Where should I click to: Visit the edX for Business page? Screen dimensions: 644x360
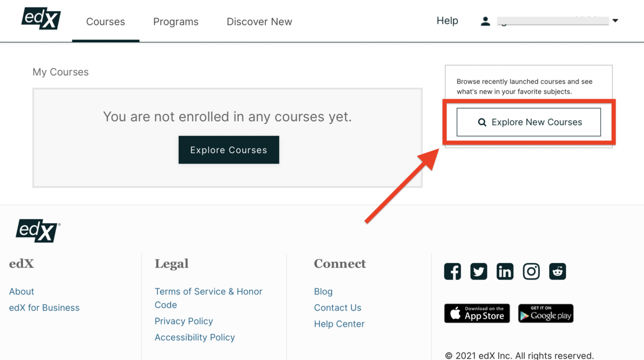tap(44, 307)
